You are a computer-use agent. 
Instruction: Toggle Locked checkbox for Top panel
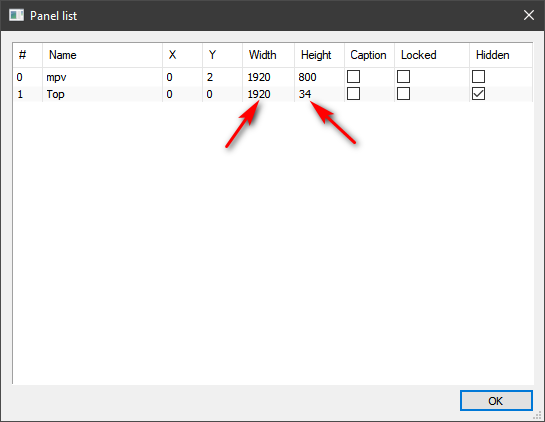(403, 94)
